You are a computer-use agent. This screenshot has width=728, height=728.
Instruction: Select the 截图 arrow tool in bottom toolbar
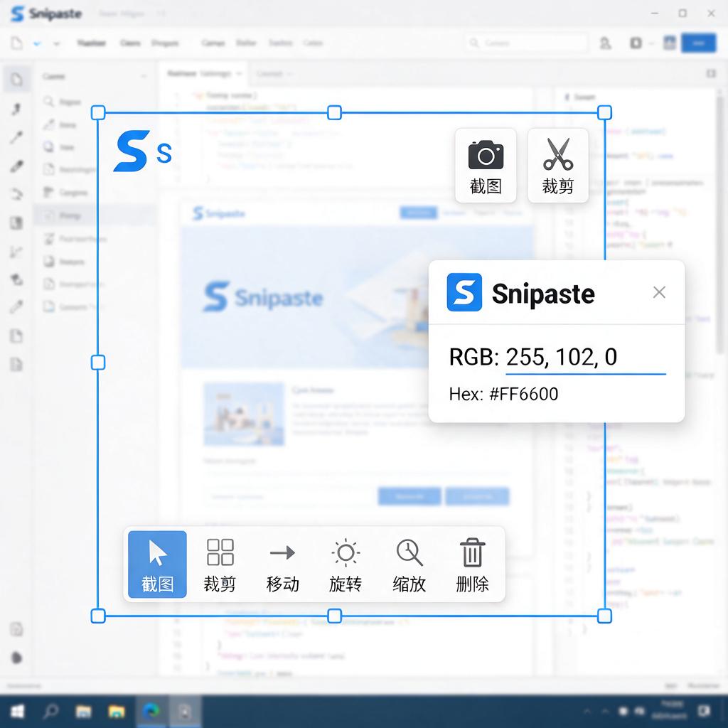point(157,564)
